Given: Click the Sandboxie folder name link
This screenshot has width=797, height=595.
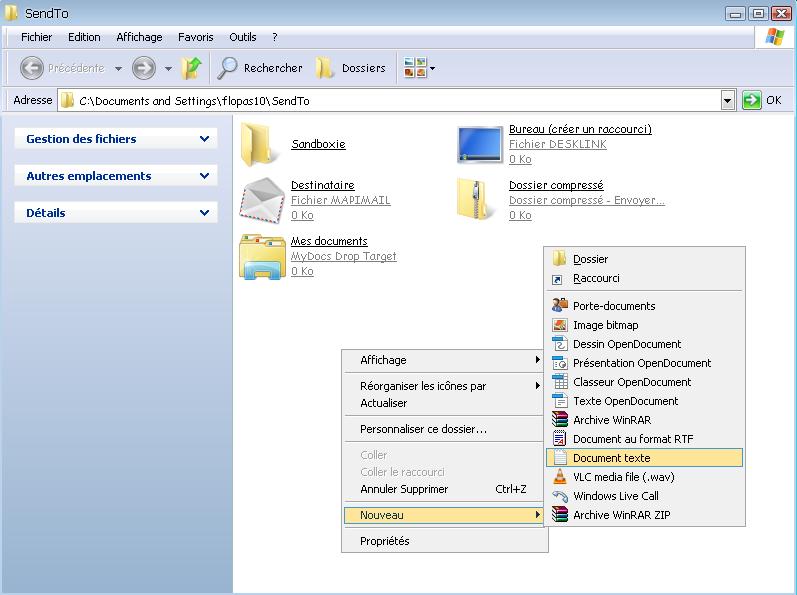Looking at the screenshot, I should click(x=318, y=144).
